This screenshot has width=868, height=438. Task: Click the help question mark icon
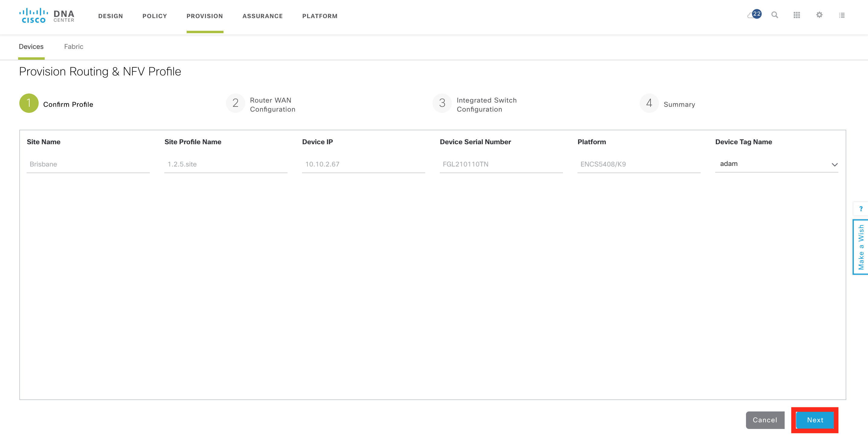pyautogui.click(x=860, y=209)
